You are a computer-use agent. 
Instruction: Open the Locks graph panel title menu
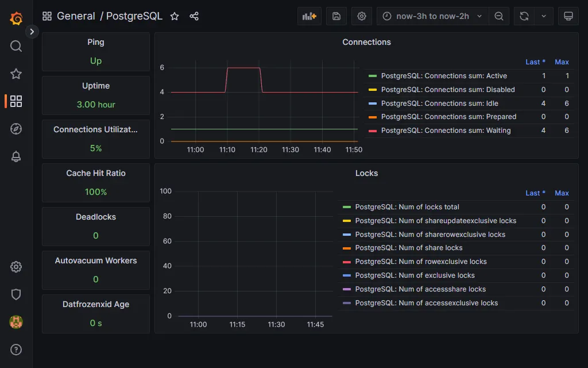[x=366, y=173]
